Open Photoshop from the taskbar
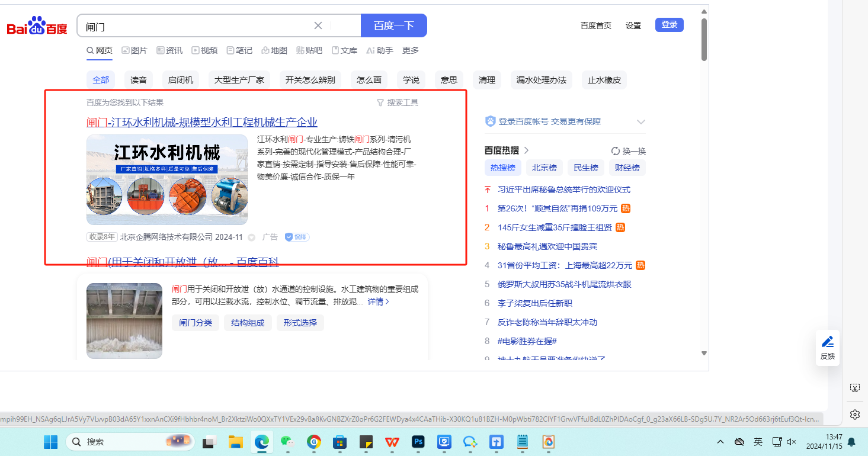The image size is (868, 456). [x=419, y=442]
